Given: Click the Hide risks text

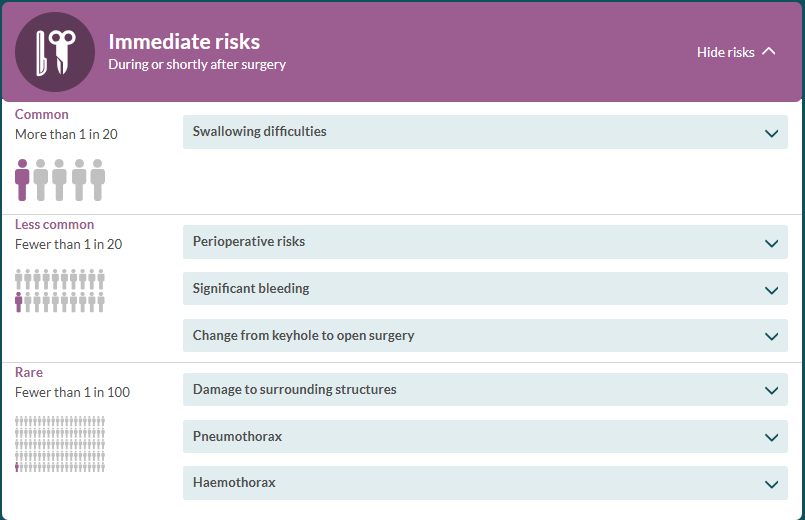Looking at the screenshot, I should click(x=725, y=52).
